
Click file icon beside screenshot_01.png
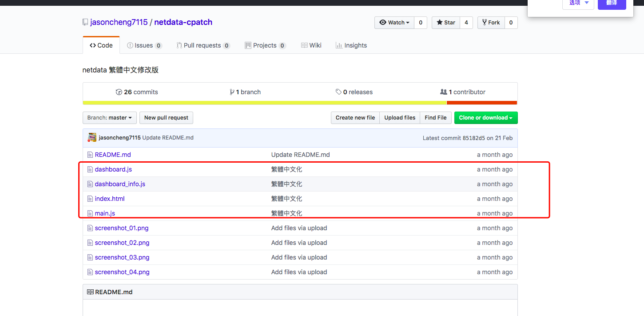[x=90, y=228]
